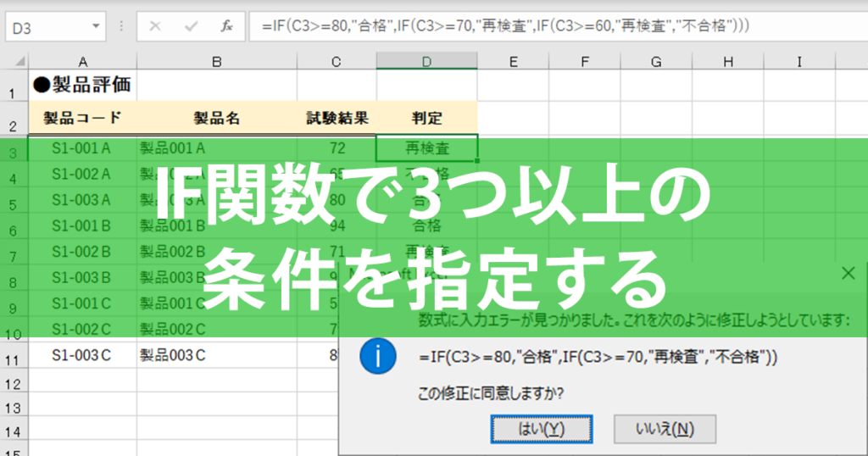Click the formula bar resize dots handle
Image resolution: width=868 pixels, height=456 pixels.
(121, 26)
